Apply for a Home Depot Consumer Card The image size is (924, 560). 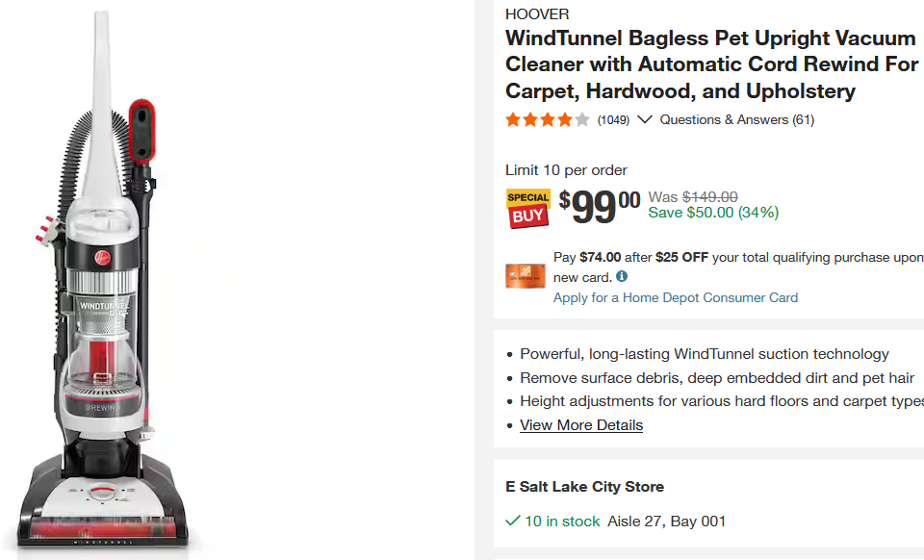pos(676,297)
